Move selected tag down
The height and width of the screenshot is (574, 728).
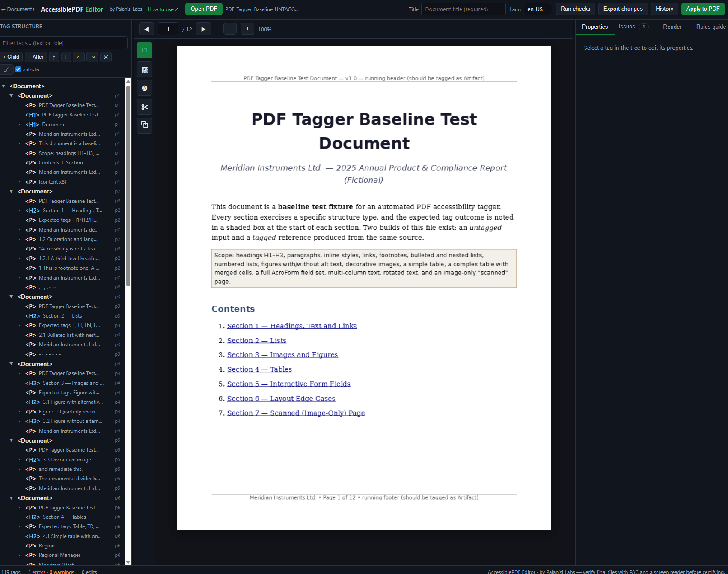[x=66, y=57]
